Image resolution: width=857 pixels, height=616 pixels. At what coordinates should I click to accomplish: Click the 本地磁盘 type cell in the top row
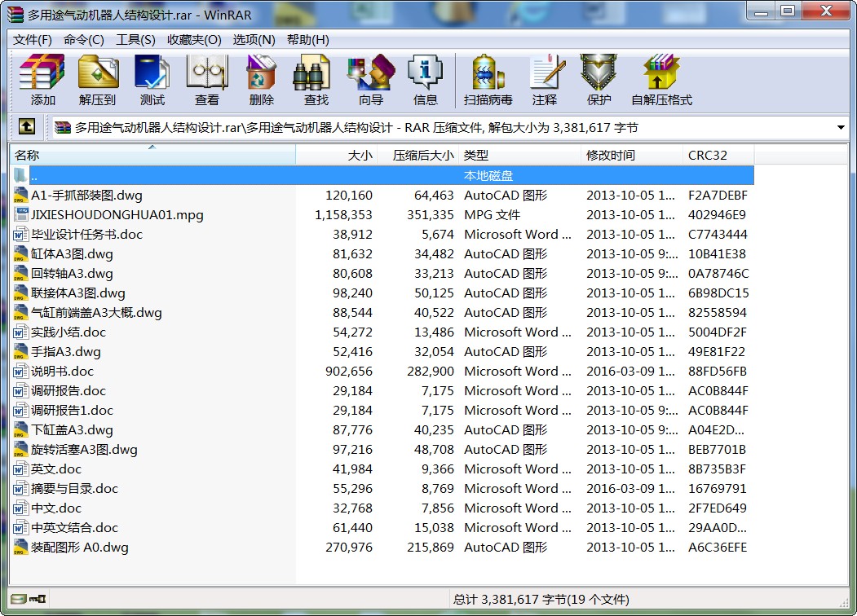[x=488, y=176]
